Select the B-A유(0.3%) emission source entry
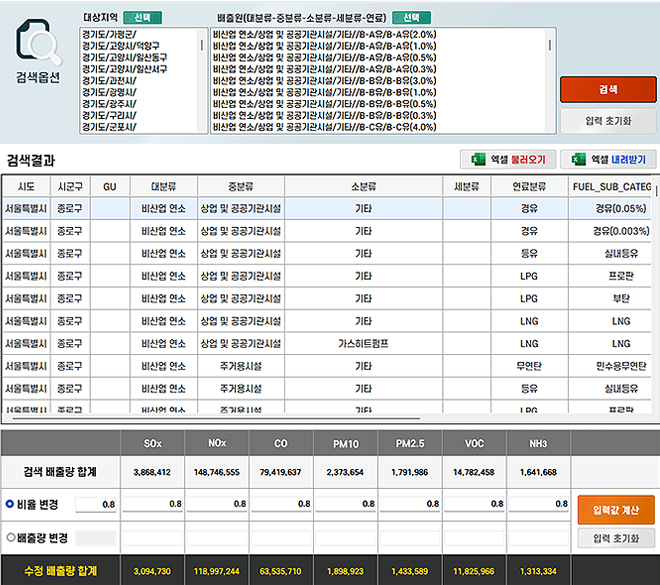This screenshot has height=585, width=660. (x=325, y=69)
